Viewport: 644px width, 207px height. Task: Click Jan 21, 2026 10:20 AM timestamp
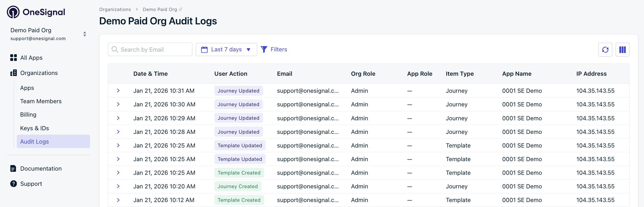coord(164,186)
